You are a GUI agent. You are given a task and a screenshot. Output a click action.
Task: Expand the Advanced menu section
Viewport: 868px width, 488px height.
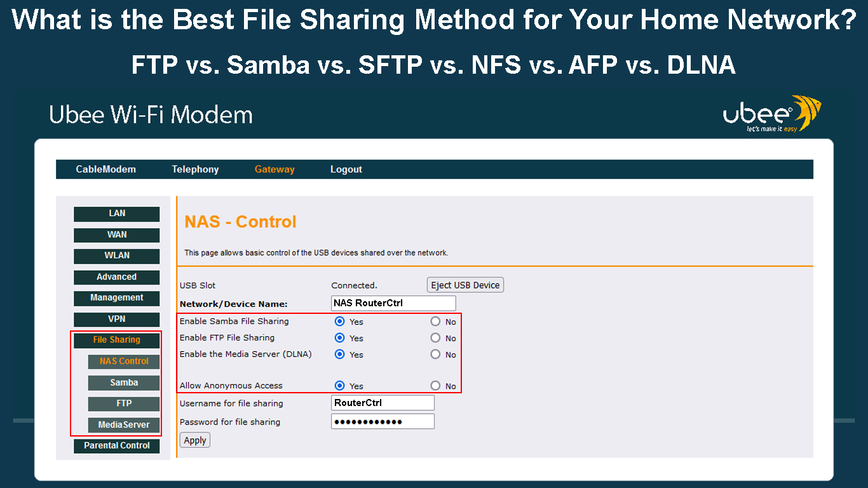point(117,277)
